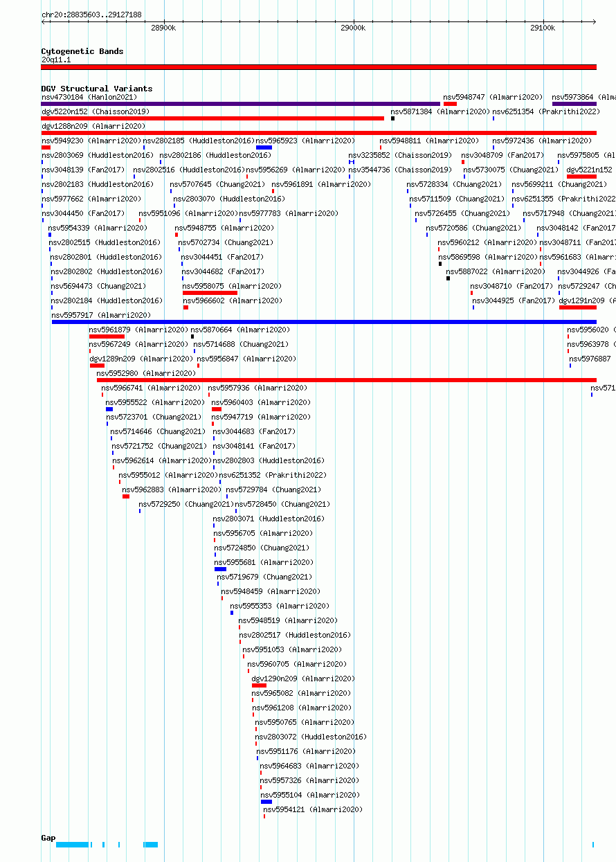Click the chr20:28835603..29127188 region label

coord(91,15)
